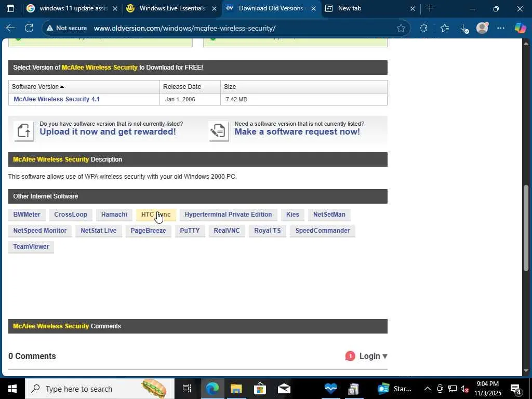
Task: Open the Hamachi software link
Action: point(114,215)
